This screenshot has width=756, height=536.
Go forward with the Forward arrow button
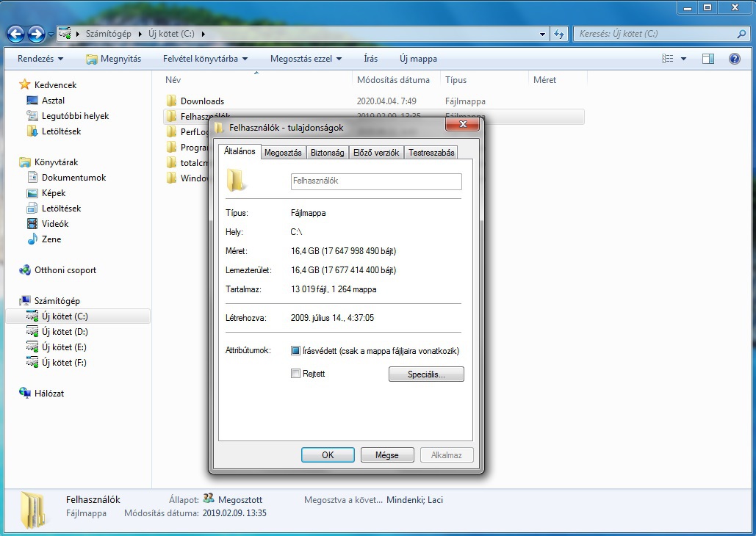click(x=36, y=34)
